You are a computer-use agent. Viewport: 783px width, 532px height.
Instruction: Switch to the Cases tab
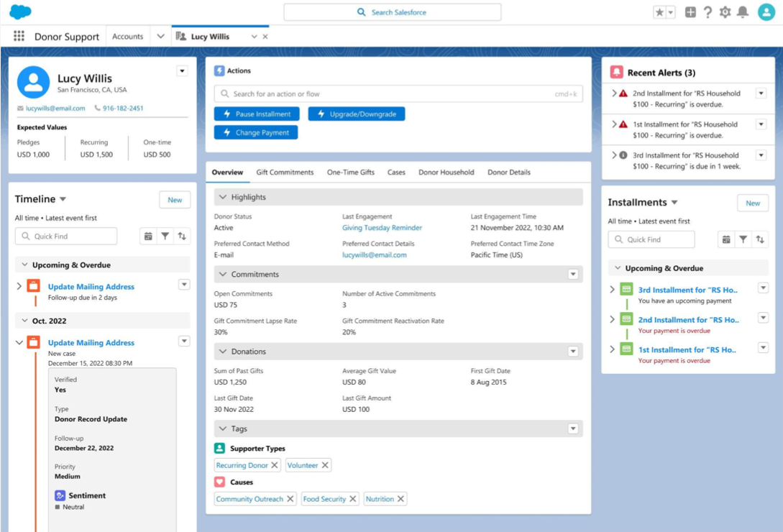pyautogui.click(x=396, y=173)
